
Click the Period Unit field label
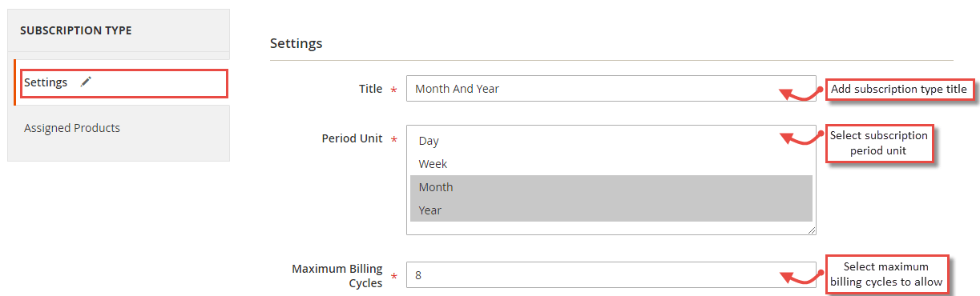(353, 138)
